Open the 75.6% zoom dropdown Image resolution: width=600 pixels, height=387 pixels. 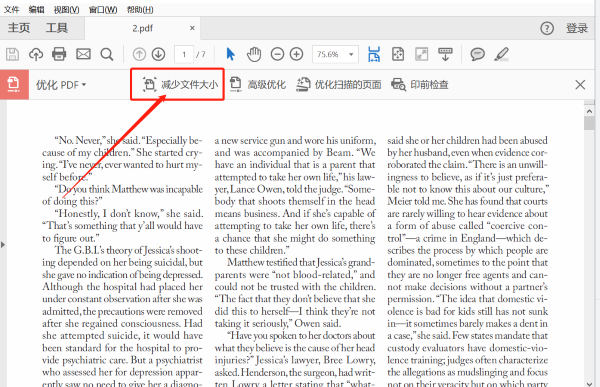(335, 54)
